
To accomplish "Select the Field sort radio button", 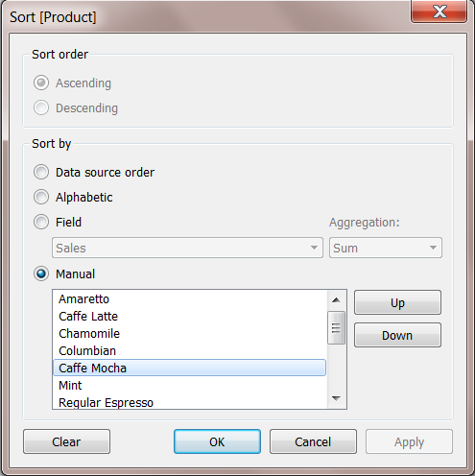I will click(x=41, y=222).
